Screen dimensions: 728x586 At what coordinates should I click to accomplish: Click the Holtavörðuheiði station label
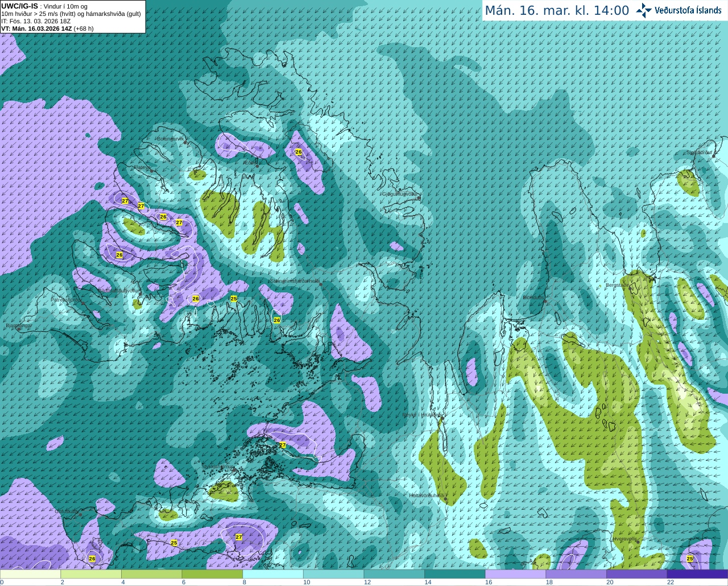(427, 496)
